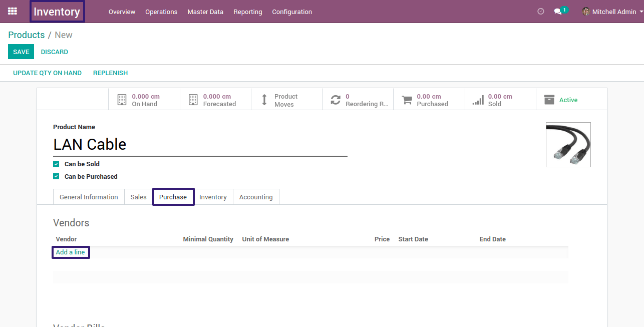Sort by End Date column header
This screenshot has width=644, height=327.
(493, 239)
